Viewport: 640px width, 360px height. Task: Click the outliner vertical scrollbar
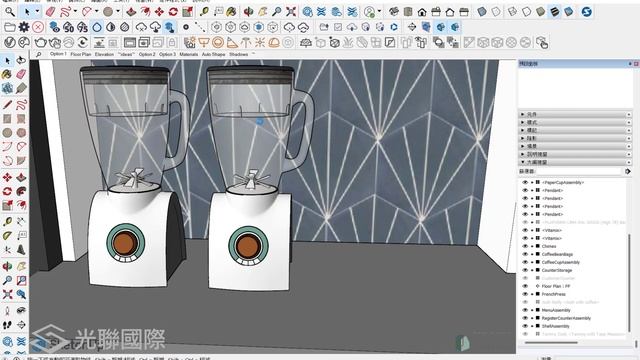tap(629, 284)
